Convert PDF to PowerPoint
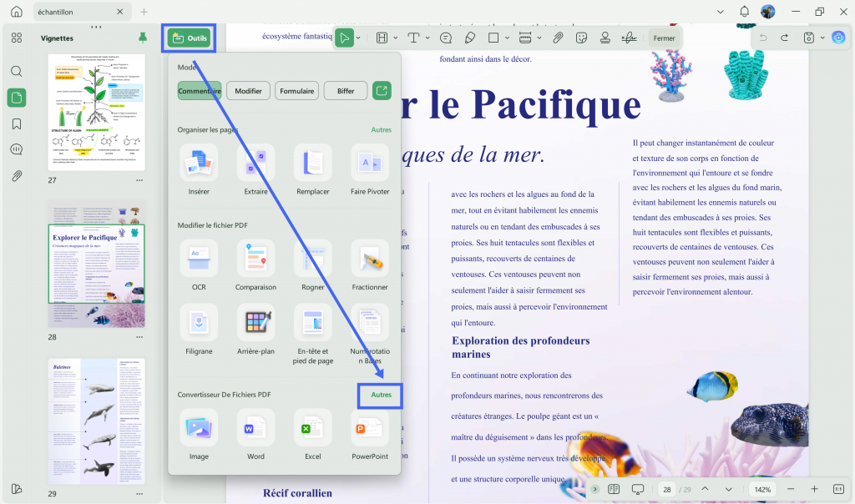This screenshot has height=504, width=855. pos(370,434)
